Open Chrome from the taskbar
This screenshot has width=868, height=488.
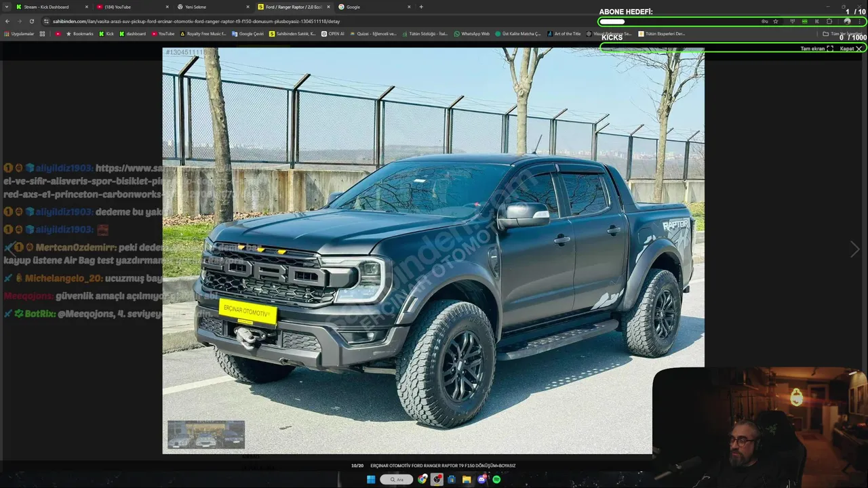point(422,479)
